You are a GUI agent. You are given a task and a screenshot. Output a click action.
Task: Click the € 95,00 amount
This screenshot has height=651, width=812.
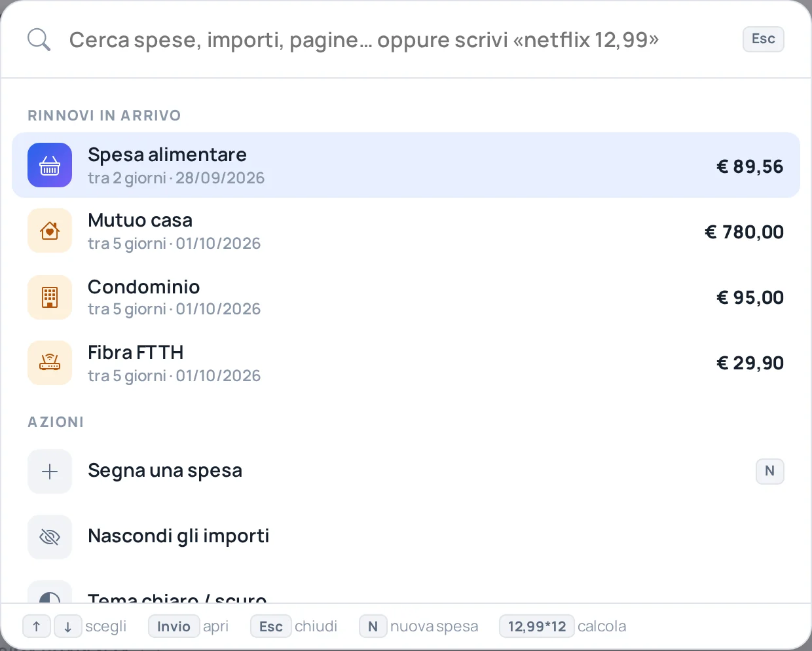click(x=750, y=297)
